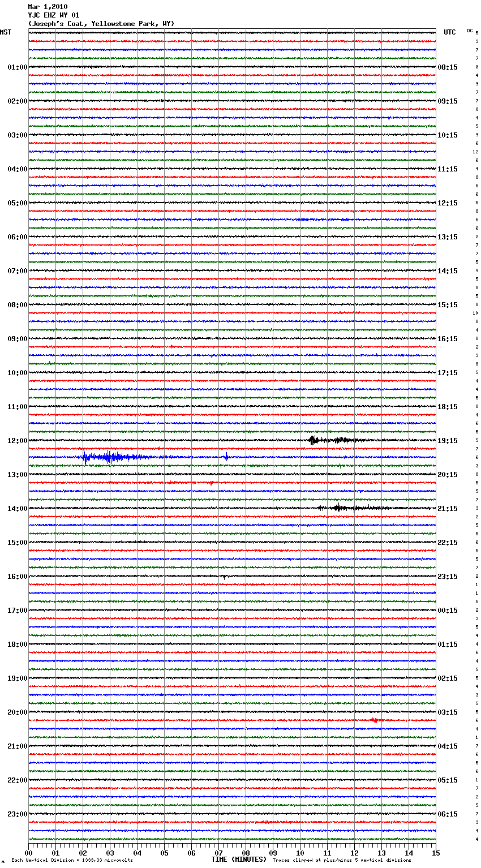Select the 01:00 MST time label
The height and width of the screenshot is (868, 481).
tap(18, 67)
